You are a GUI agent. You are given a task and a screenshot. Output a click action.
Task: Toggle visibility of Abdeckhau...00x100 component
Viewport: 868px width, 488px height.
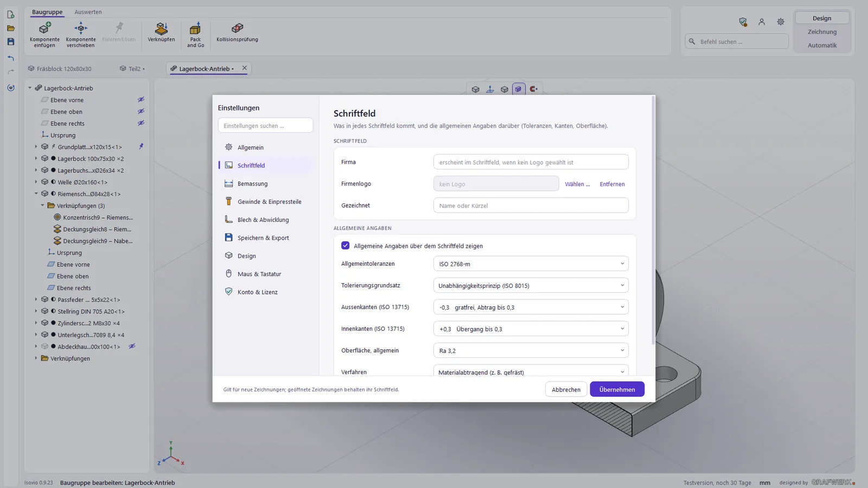132,346
